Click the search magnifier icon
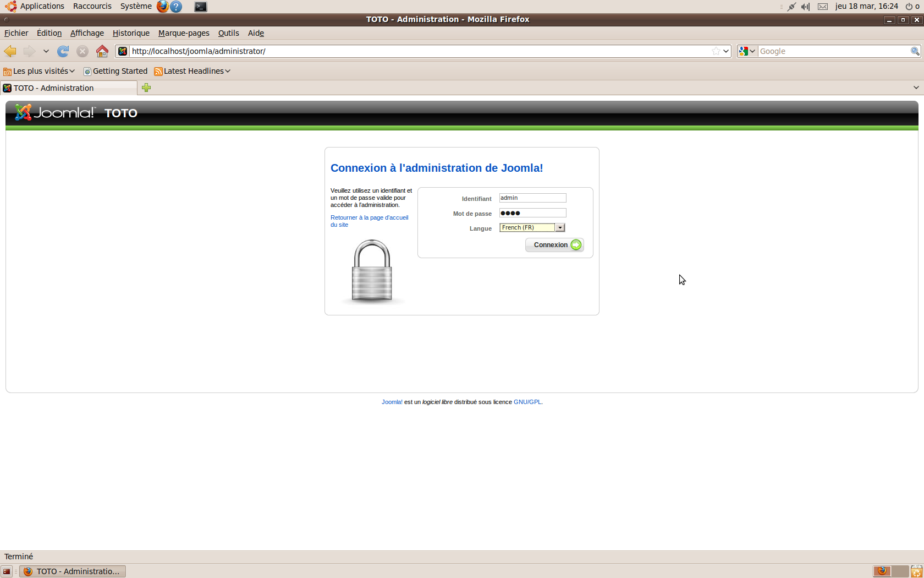924x578 pixels. [x=915, y=51]
